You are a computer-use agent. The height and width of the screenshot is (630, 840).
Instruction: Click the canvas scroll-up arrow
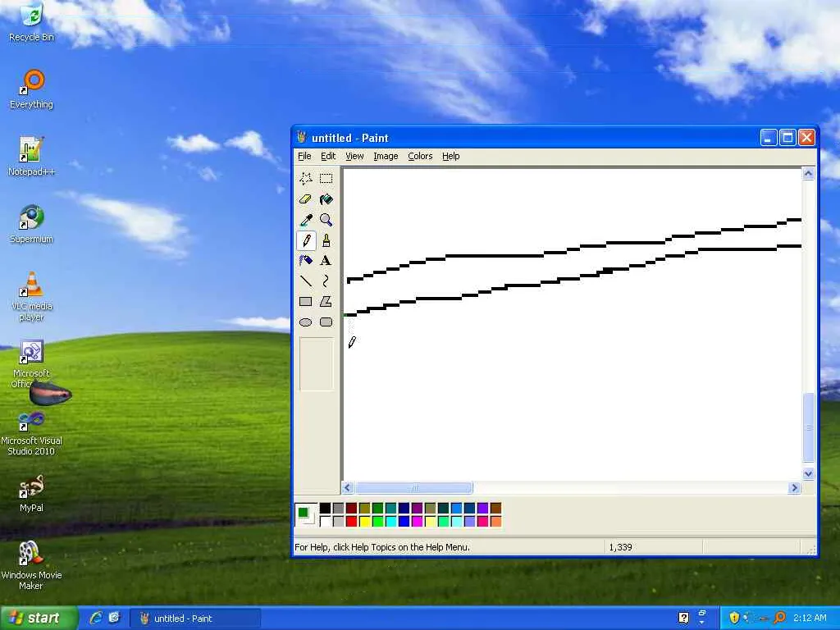808,173
